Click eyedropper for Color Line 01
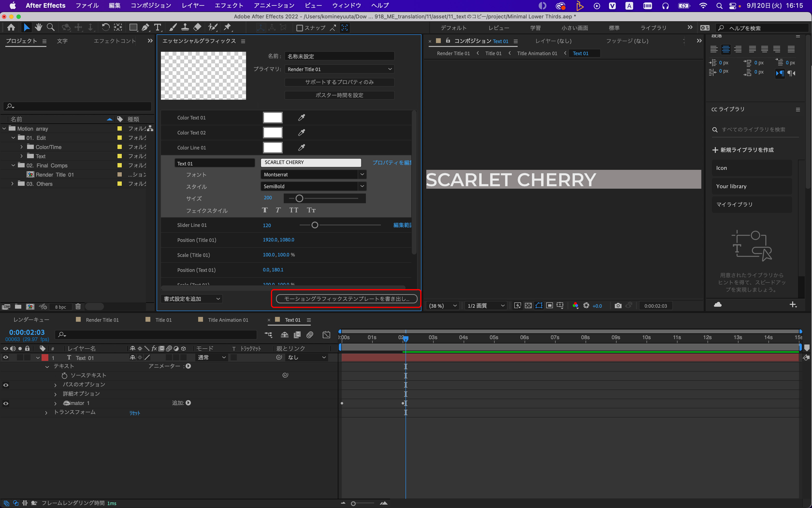Image resolution: width=812 pixels, height=508 pixels. pos(301,148)
